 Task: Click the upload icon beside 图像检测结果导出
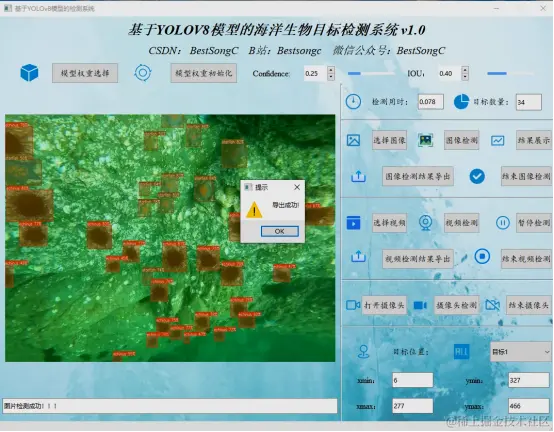[358, 176]
